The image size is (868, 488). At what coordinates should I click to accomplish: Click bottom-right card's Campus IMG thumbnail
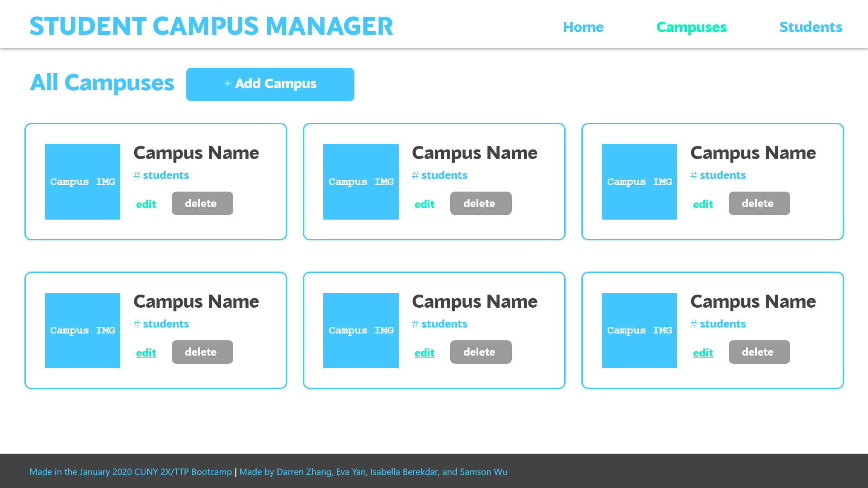pos(639,330)
